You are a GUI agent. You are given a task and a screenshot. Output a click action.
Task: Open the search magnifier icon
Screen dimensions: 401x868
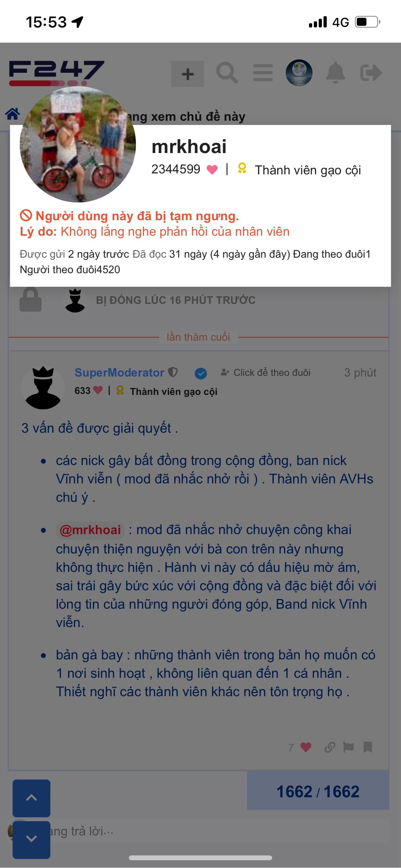(x=227, y=73)
